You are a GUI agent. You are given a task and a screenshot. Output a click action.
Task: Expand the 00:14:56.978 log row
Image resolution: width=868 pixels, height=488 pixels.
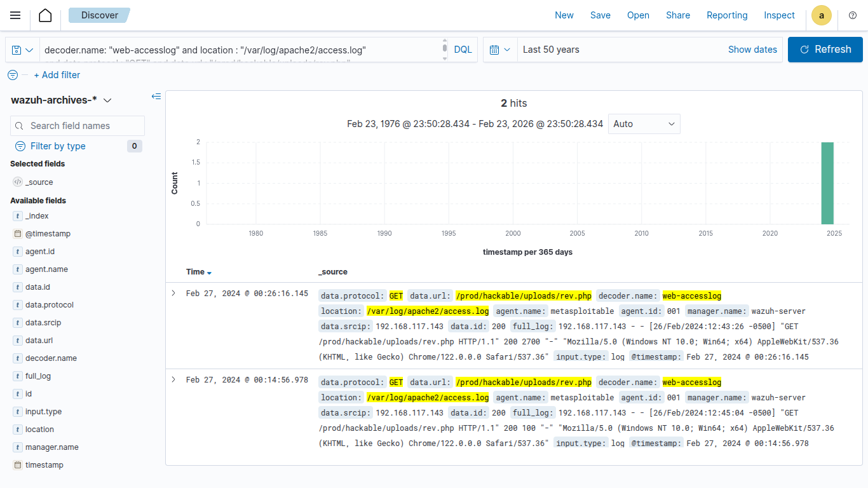point(173,380)
